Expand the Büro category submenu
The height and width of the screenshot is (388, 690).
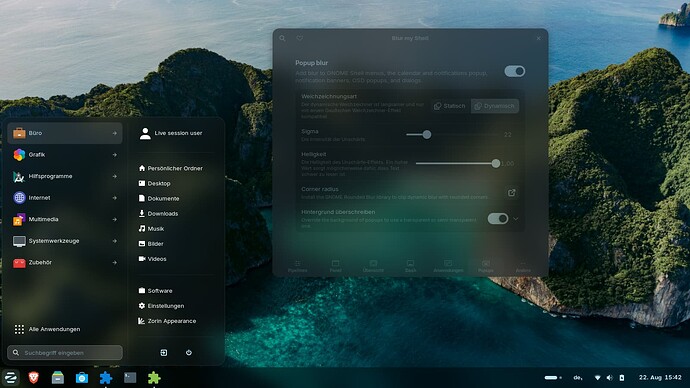tap(65, 133)
